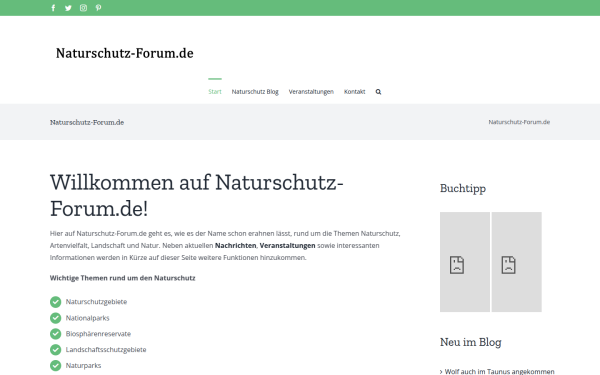
Task: Click the checkmark icon beside Nationalparks
Action: coord(55,318)
